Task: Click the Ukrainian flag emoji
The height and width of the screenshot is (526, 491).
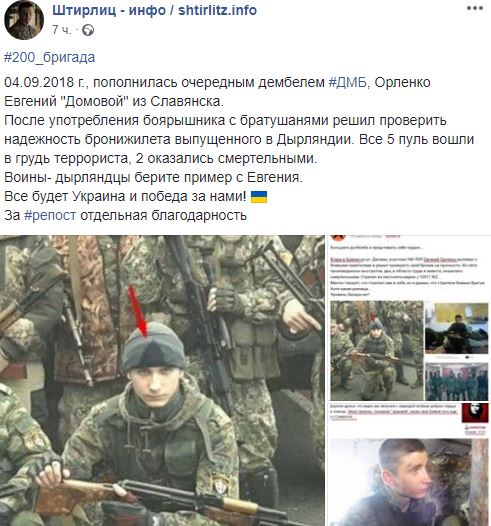Action: tap(259, 197)
